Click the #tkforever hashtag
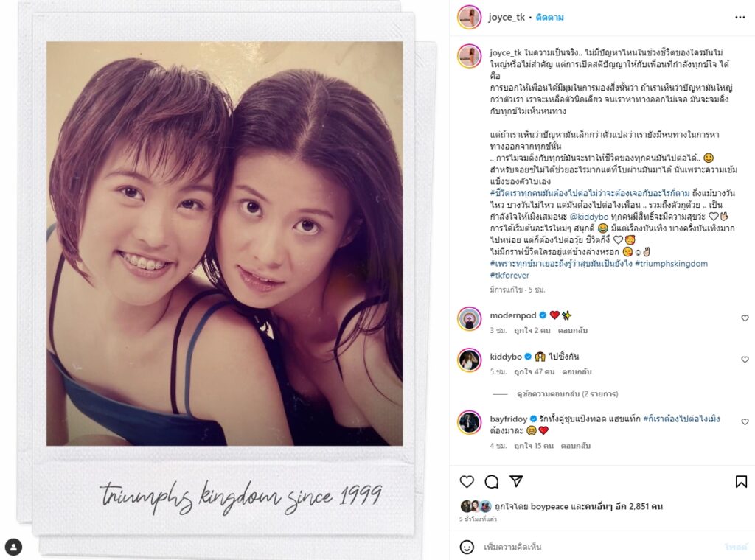 [509, 275]
